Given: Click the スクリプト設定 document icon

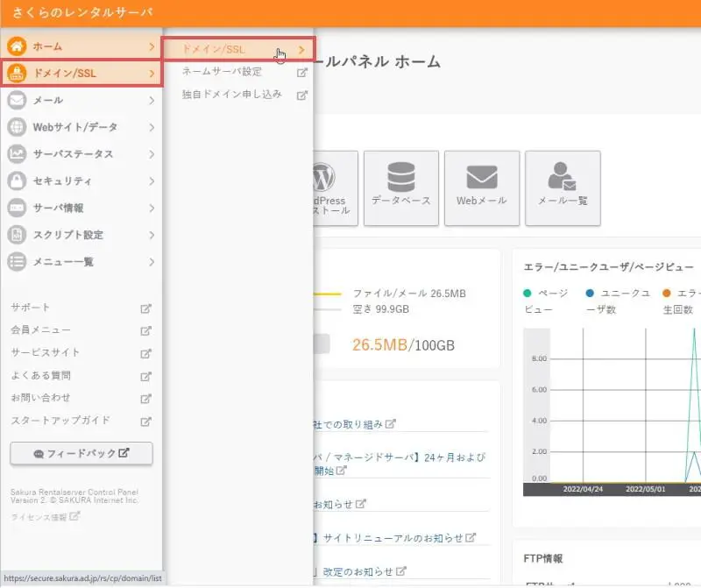Looking at the screenshot, I should coord(17,235).
